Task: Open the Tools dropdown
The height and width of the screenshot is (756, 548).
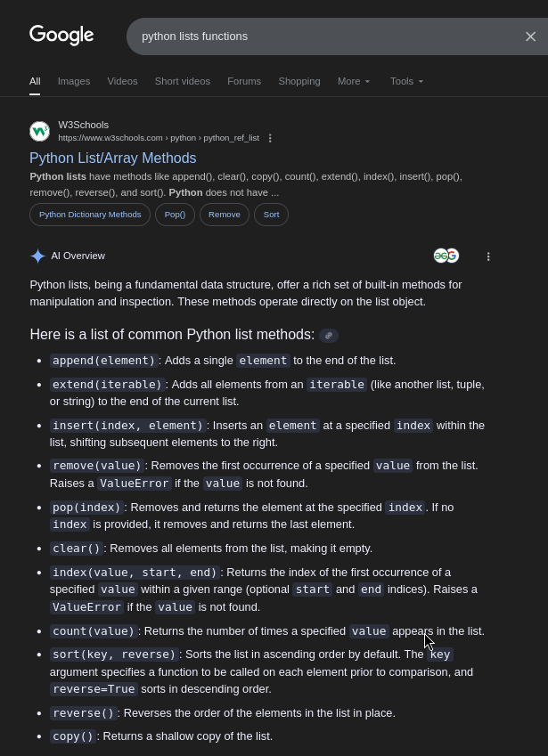Action: tap(406, 81)
